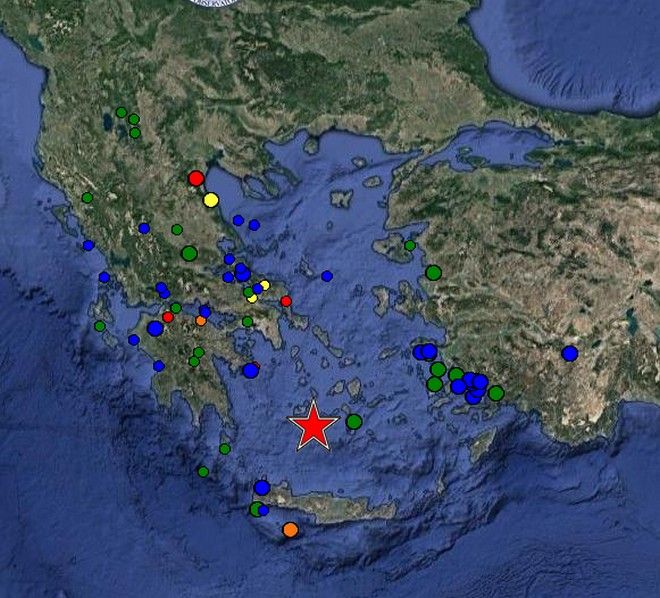Click the large green circle in central Greece
This screenshot has height=598, width=660.
coord(189,253)
